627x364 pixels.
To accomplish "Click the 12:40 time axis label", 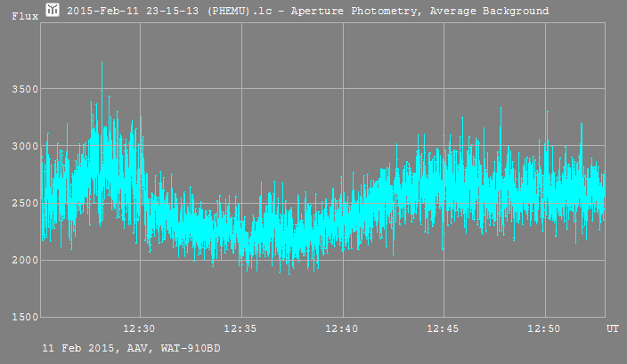I will tap(342, 329).
